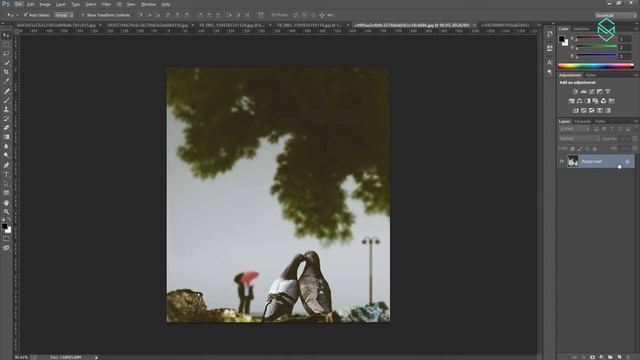Image resolution: width=640 pixels, height=360 pixels.
Task: Select the Crop tool
Action: [x=6, y=71]
